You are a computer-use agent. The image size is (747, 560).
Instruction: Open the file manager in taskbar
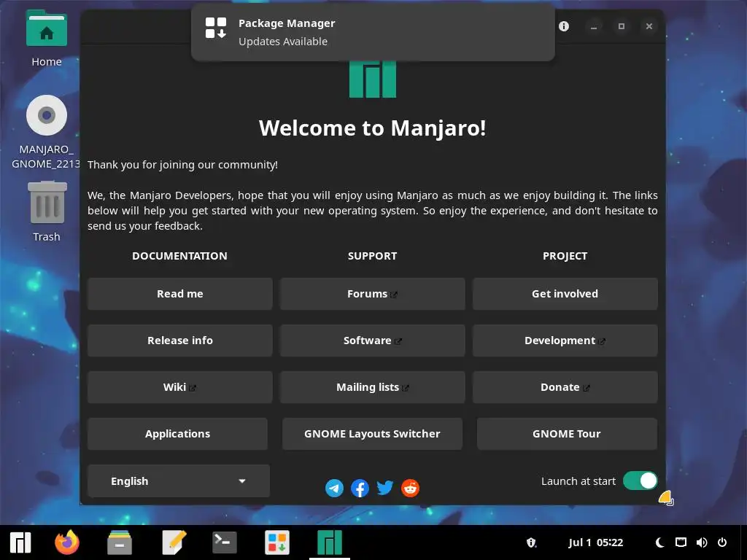pos(120,542)
